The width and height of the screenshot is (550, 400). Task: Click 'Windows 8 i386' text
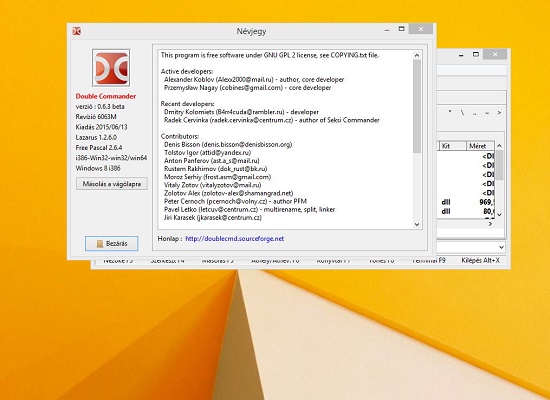[98, 168]
